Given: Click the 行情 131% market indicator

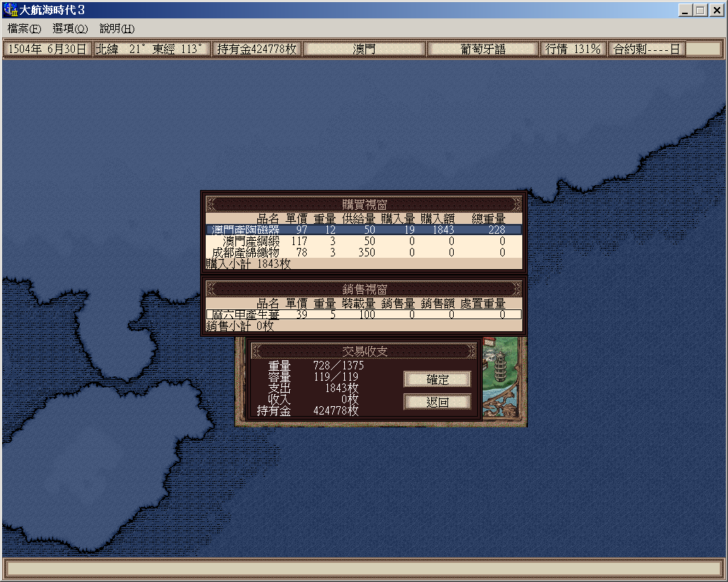Looking at the screenshot, I should [573, 49].
